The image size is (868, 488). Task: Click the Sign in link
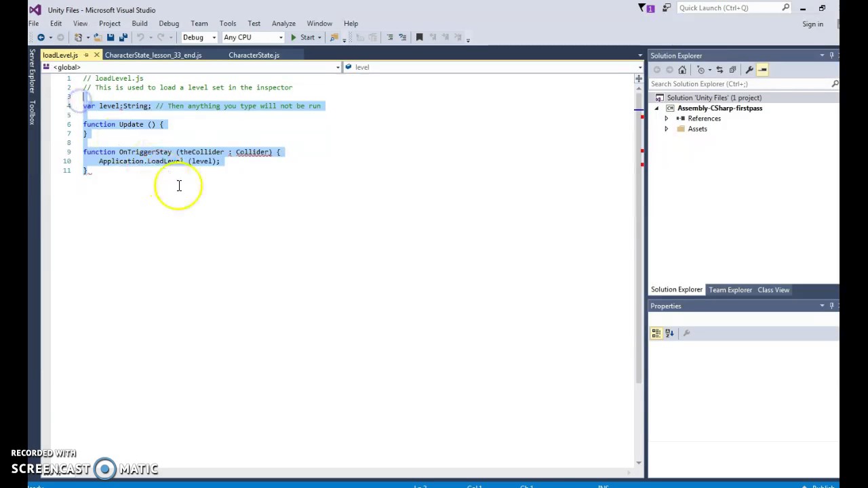pyautogui.click(x=812, y=24)
